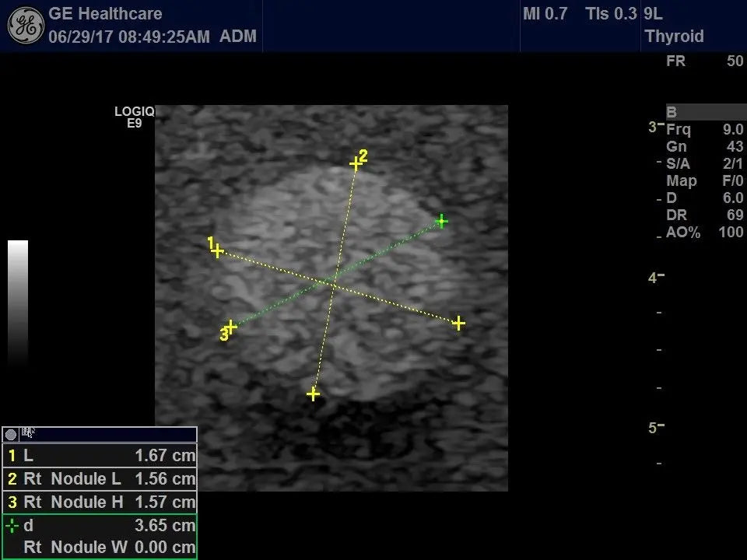Click the caliper cross icon next to d measurement

tap(12, 525)
